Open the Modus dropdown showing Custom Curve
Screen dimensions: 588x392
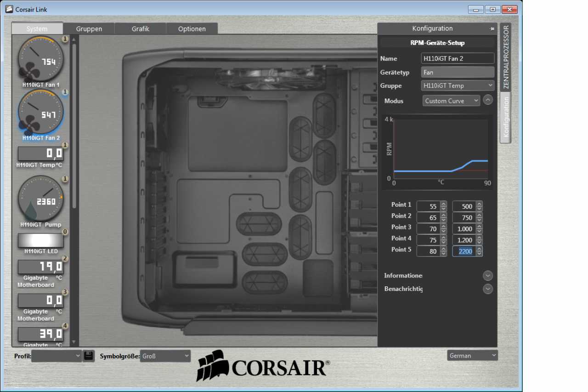(451, 101)
